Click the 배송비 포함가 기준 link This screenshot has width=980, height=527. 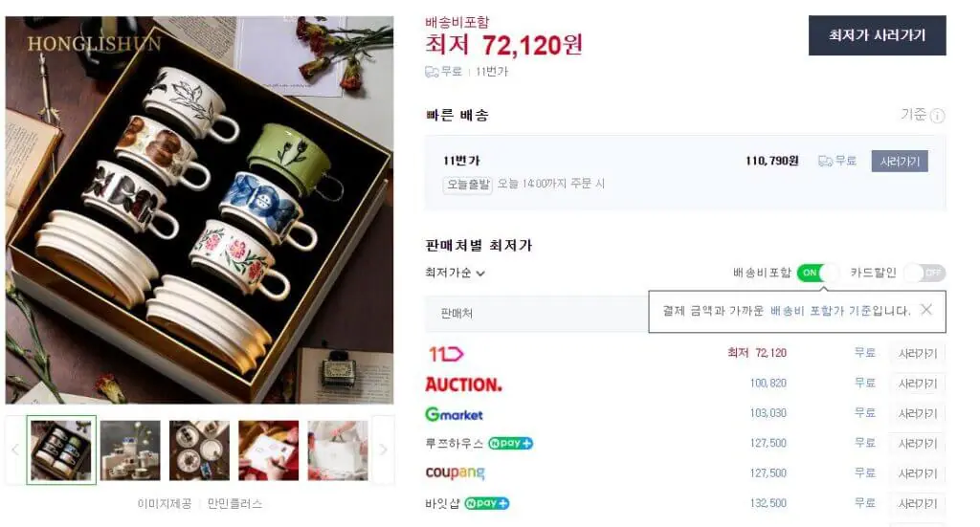(820, 311)
